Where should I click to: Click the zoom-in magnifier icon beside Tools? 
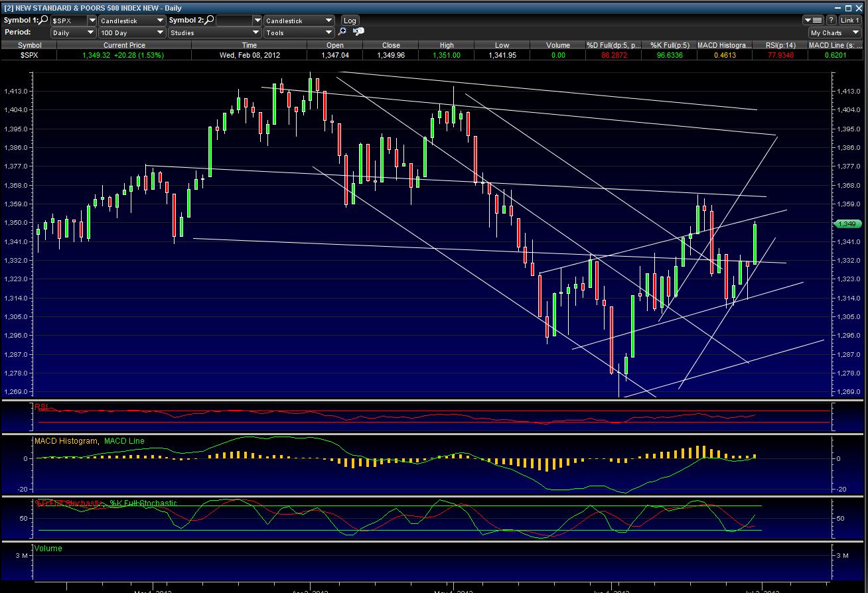pyautogui.click(x=342, y=32)
